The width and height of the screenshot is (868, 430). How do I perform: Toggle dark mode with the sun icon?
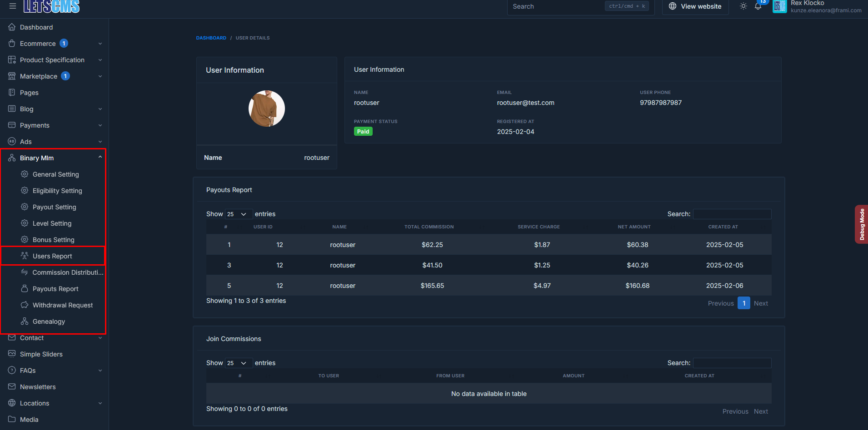coord(743,6)
